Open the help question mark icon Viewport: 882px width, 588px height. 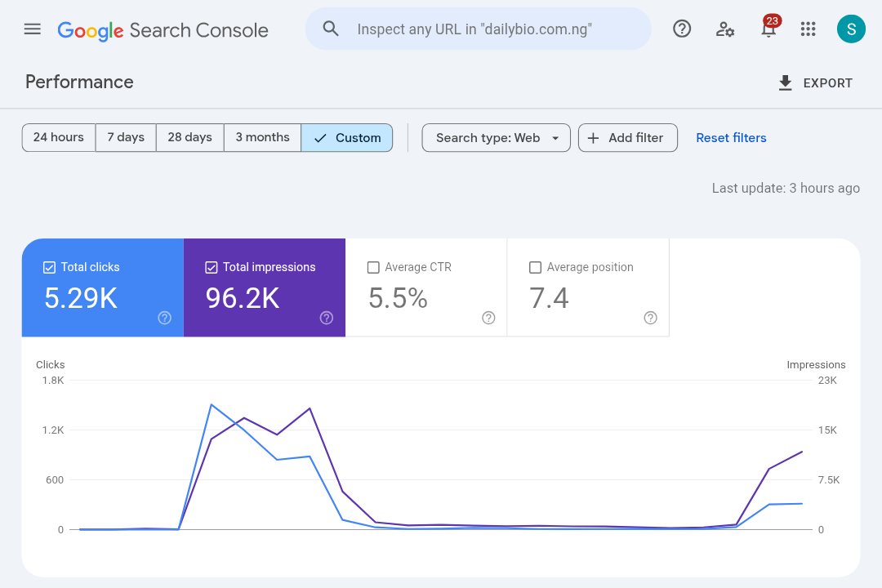[x=682, y=29]
